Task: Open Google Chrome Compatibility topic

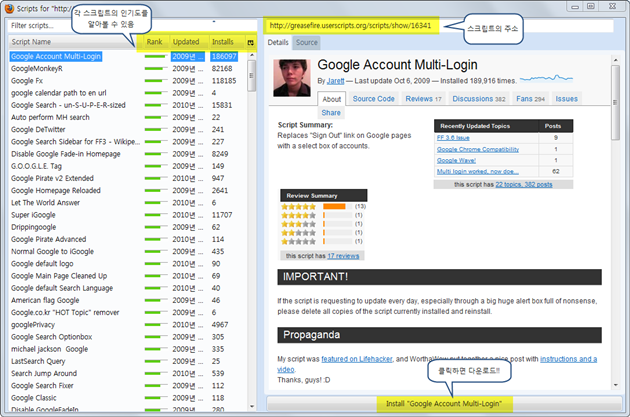Action: (x=478, y=149)
